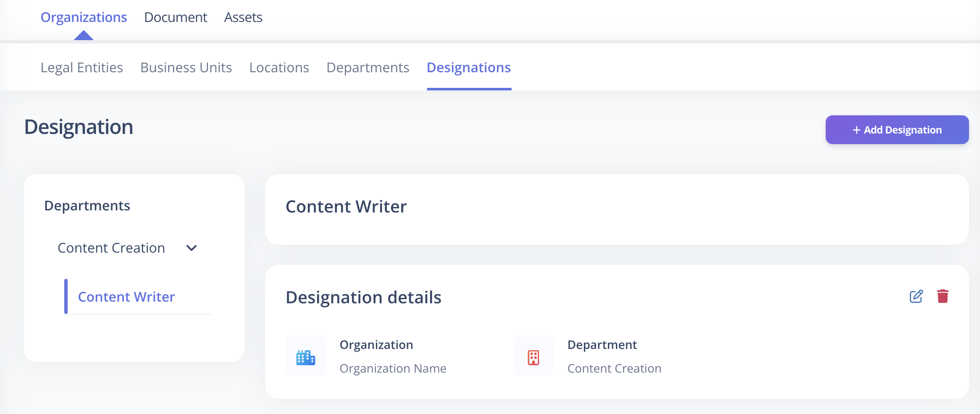Click the blue organization building icon

[306, 357]
